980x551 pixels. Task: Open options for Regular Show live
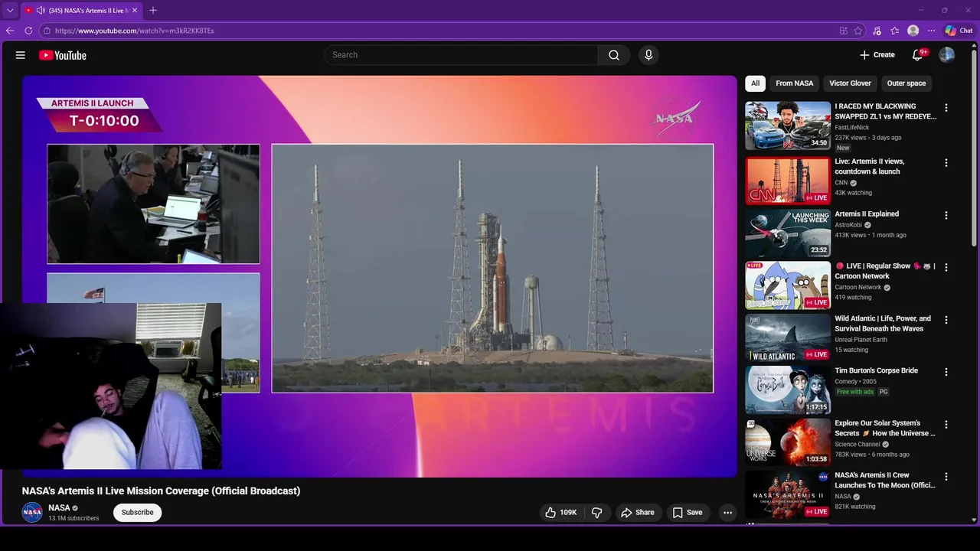(x=946, y=268)
